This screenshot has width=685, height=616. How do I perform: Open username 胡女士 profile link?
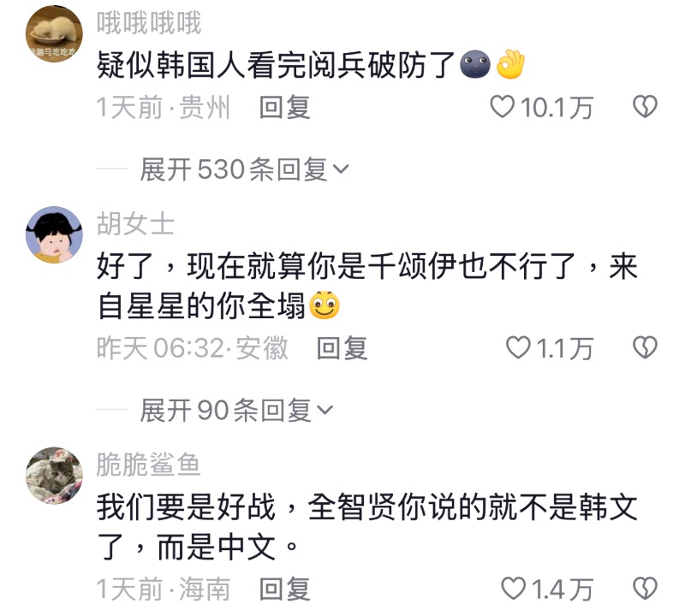135,223
